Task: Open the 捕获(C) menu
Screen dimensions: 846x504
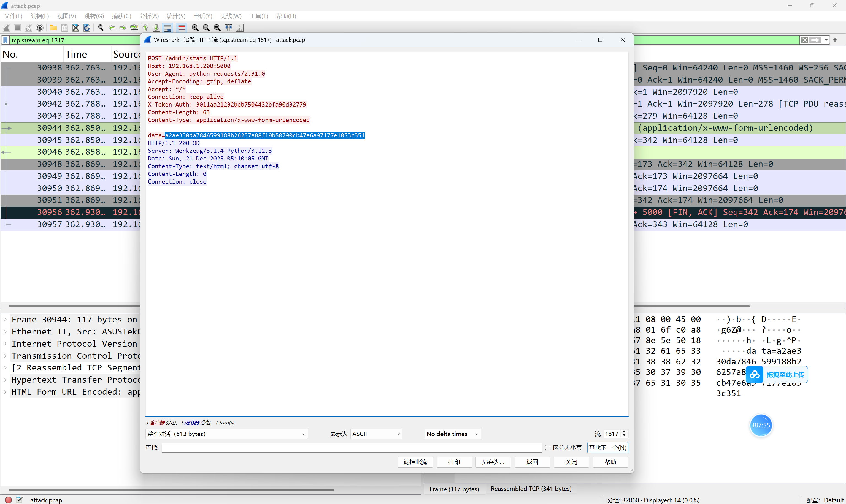Action: pyautogui.click(x=121, y=16)
